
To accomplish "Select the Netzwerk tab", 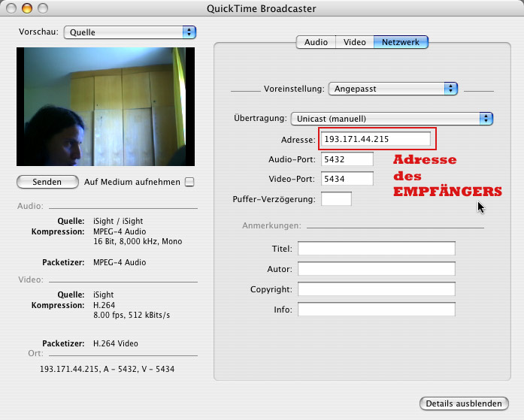I will (401, 42).
